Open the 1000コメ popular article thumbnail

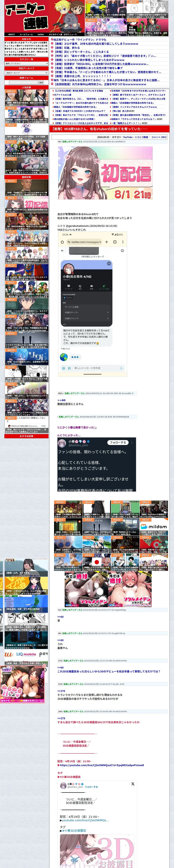26,98
